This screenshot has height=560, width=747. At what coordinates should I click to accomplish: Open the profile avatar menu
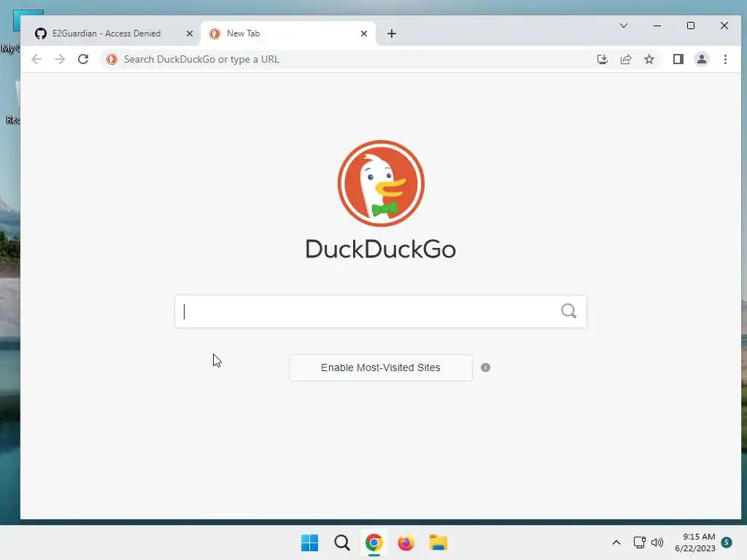pos(702,60)
